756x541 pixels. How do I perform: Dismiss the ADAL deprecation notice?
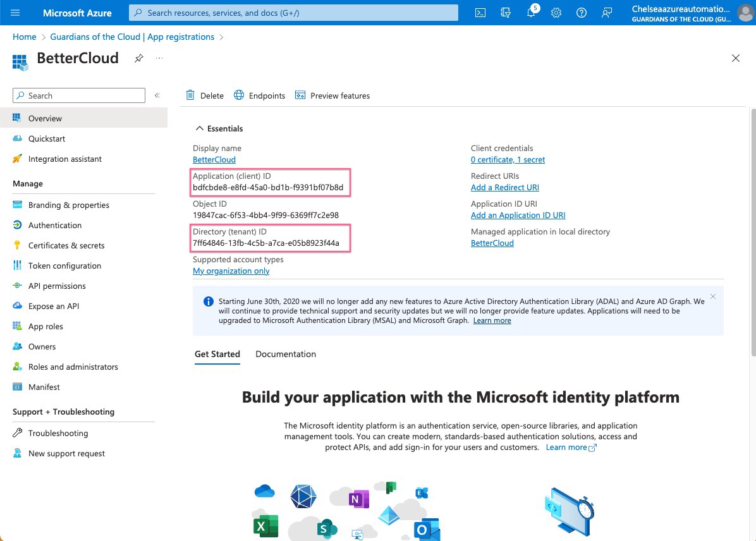712,296
